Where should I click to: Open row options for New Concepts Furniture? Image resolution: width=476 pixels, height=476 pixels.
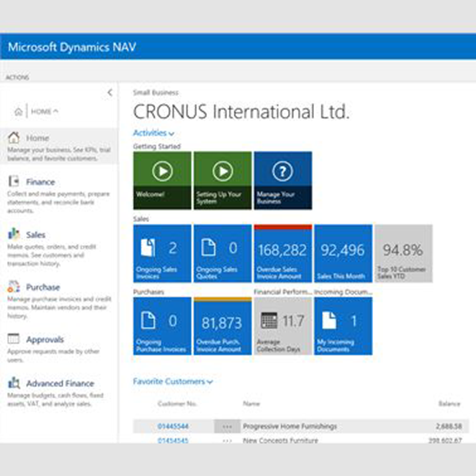[227, 440]
